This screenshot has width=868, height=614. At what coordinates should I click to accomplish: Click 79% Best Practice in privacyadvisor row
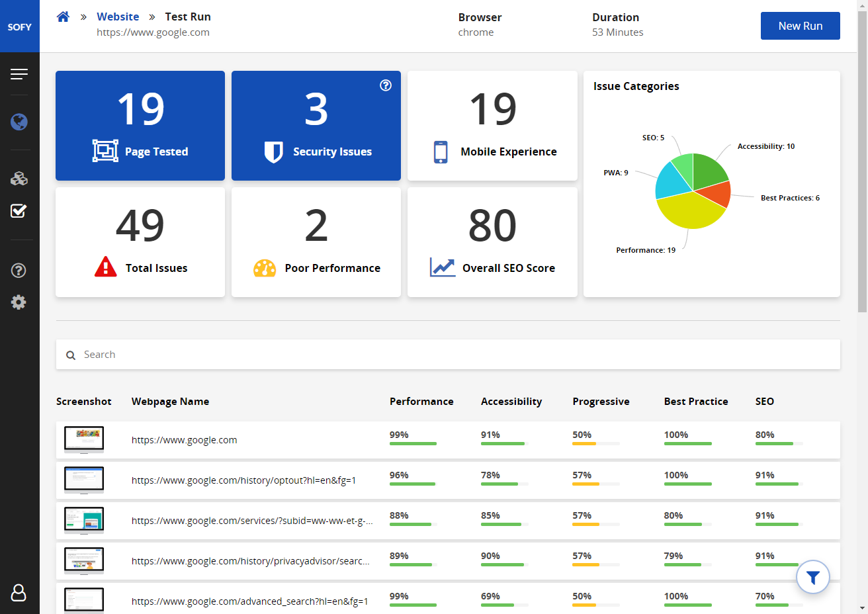(673, 556)
